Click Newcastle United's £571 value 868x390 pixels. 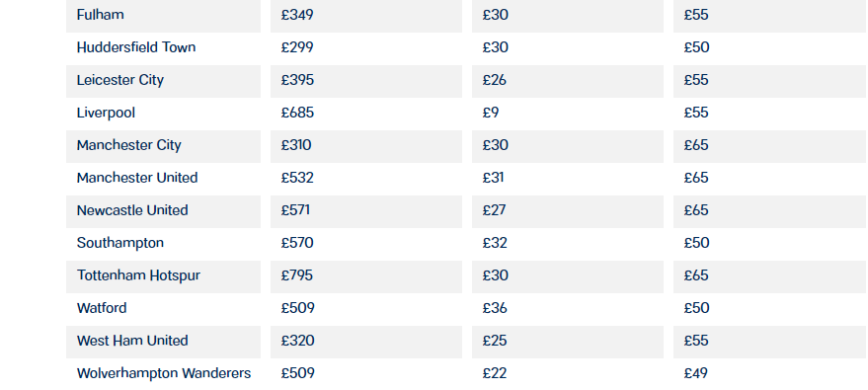point(295,210)
